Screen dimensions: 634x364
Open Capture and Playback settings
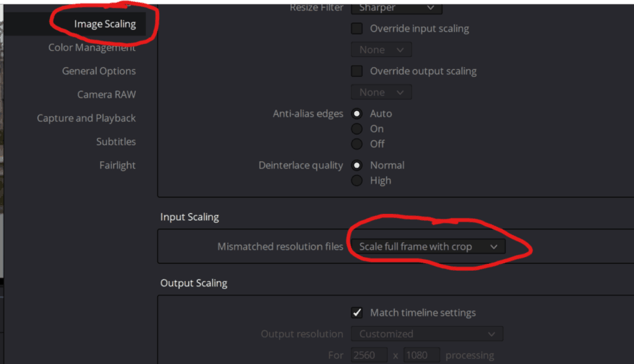(86, 118)
